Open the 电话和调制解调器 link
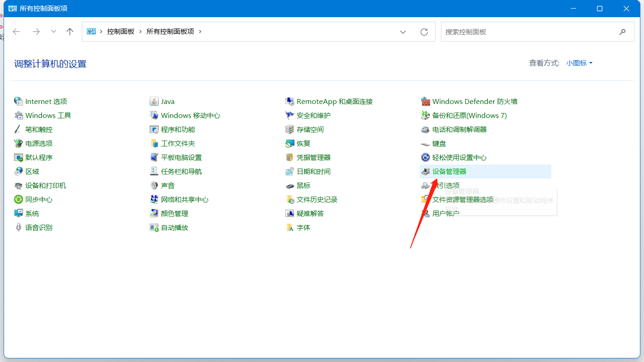Image resolution: width=644 pixels, height=362 pixels. pos(459,129)
